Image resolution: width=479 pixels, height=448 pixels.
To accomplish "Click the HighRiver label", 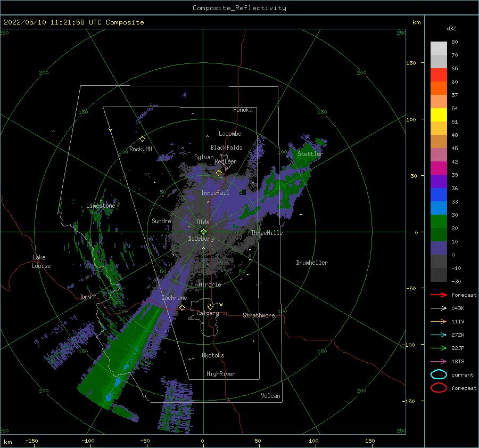I will [x=221, y=374].
